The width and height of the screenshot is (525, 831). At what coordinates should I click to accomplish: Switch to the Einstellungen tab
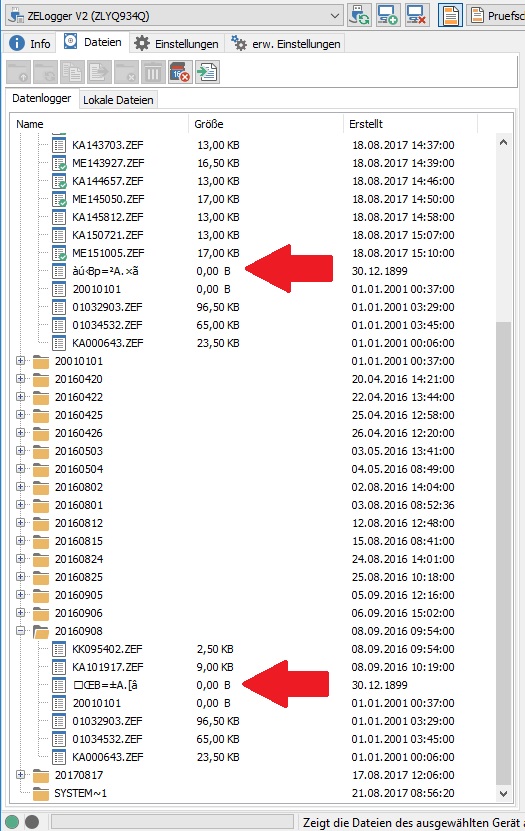176,43
